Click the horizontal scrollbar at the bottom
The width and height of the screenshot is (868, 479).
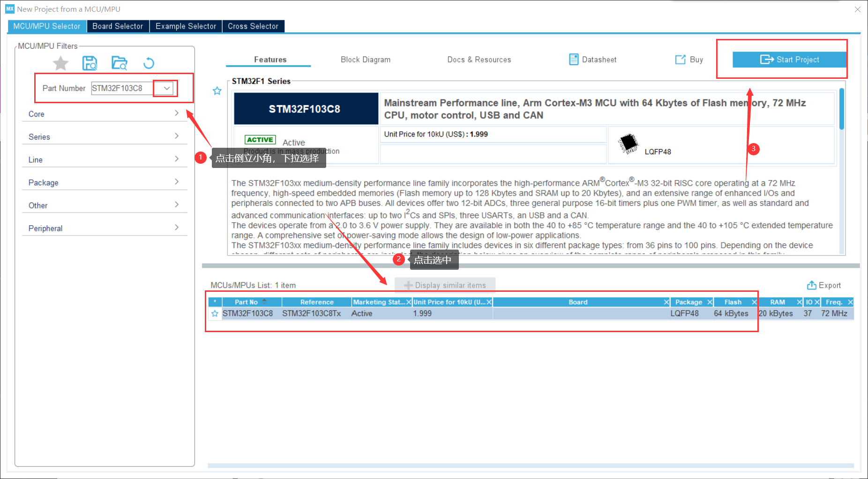531,466
